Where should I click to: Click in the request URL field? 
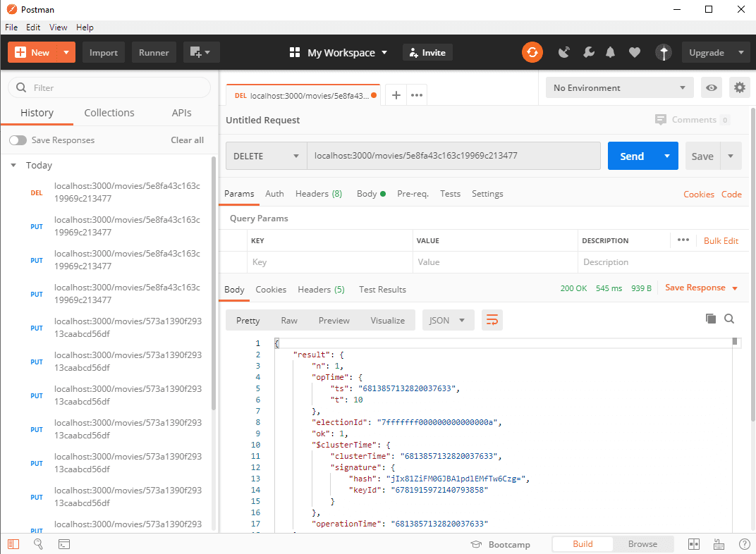pyautogui.click(x=453, y=156)
